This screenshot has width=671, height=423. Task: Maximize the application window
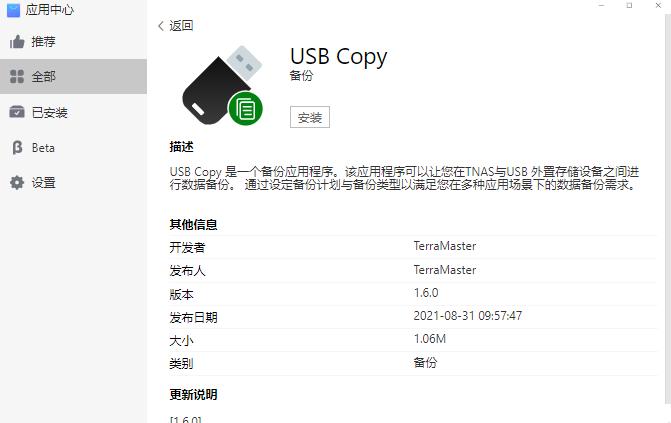tap(629, 6)
